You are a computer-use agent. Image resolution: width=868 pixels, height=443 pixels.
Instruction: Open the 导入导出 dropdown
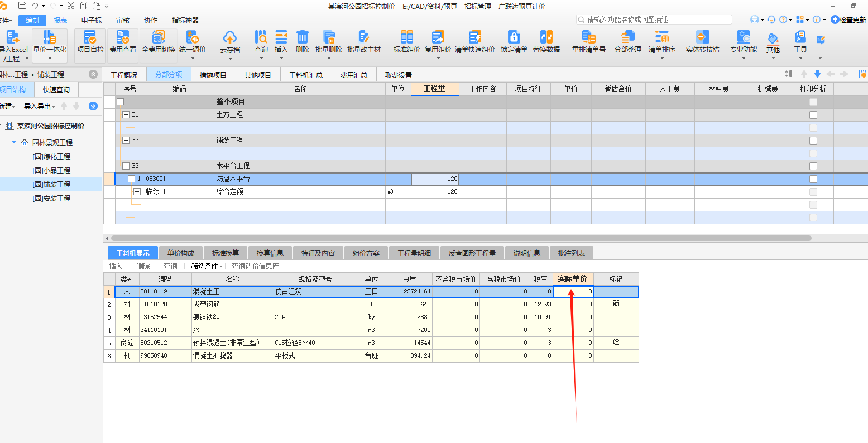[39, 106]
